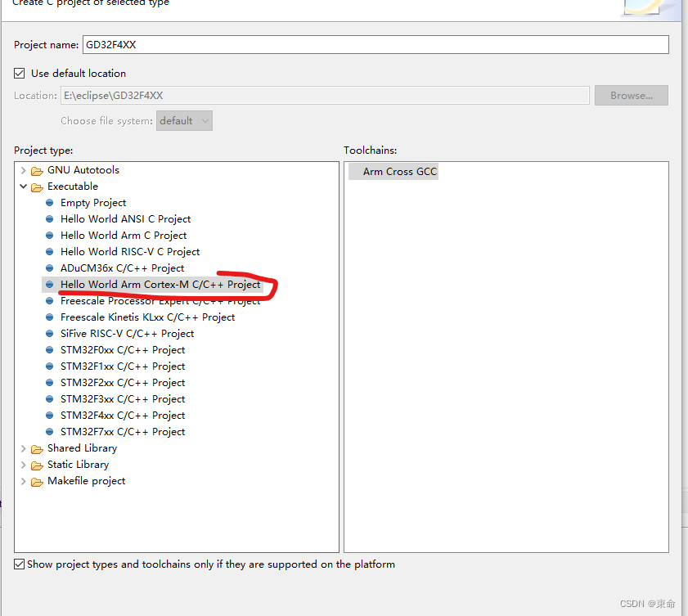Select the Shared Library tree label
The width and height of the screenshot is (688, 616).
click(82, 448)
